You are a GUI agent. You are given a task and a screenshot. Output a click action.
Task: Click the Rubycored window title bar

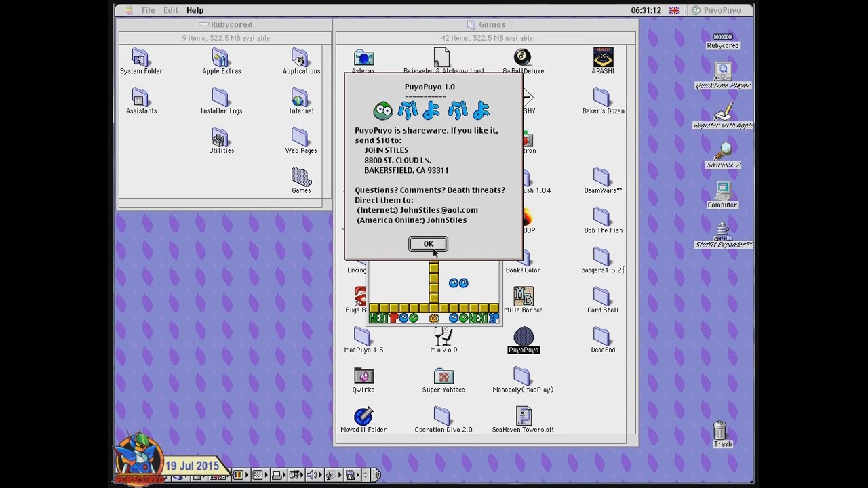pos(225,24)
